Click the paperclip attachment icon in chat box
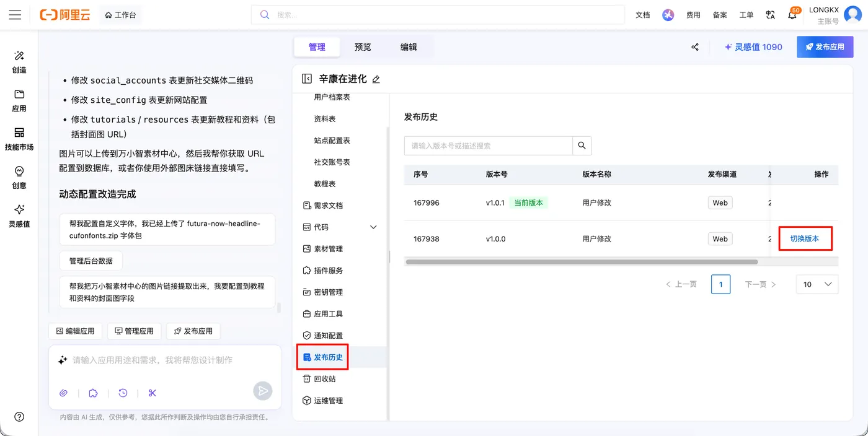868x436 pixels. tap(63, 393)
